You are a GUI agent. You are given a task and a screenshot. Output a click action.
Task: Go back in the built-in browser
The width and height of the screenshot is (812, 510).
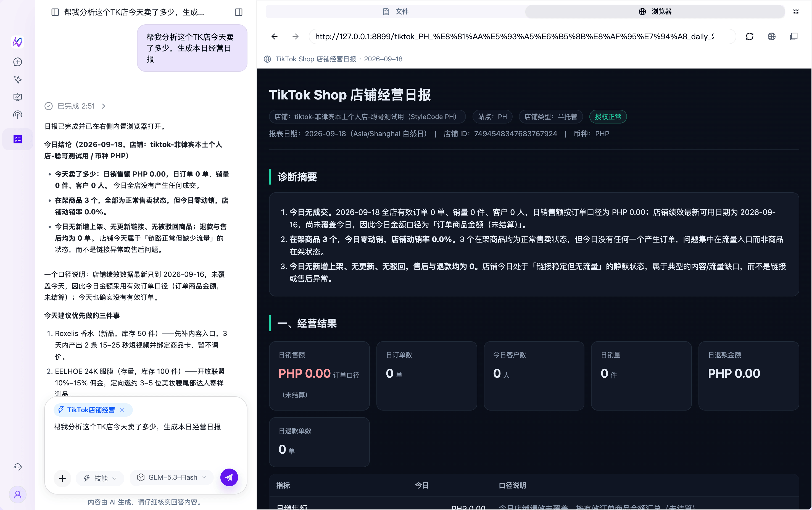(x=275, y=36)
